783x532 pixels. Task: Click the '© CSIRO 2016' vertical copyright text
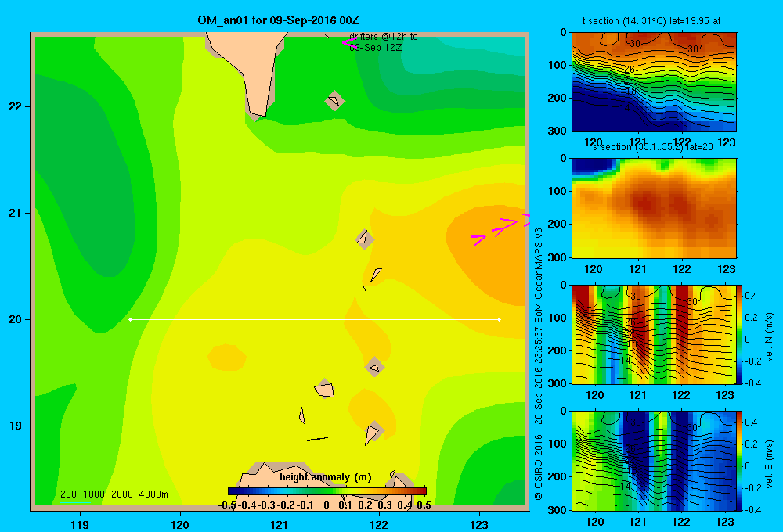539,467
